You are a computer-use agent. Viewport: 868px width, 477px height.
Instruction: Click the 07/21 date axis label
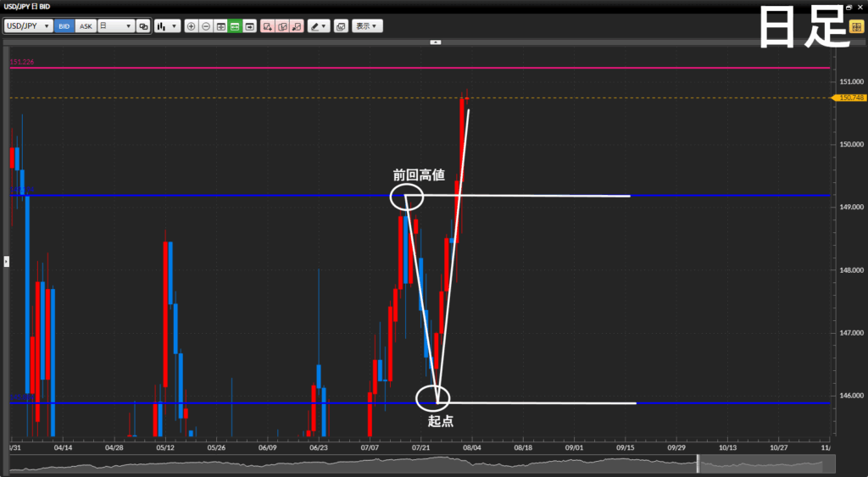tap(420, 447)
